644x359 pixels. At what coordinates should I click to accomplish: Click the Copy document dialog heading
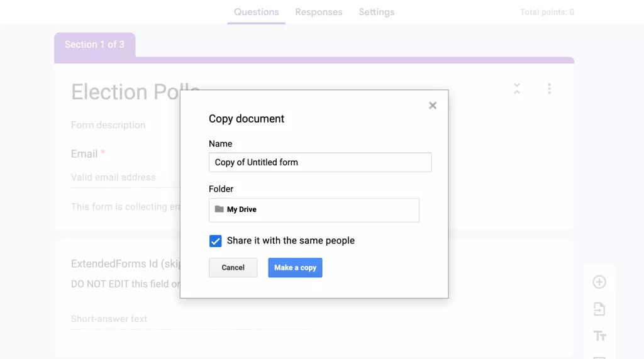247,119
